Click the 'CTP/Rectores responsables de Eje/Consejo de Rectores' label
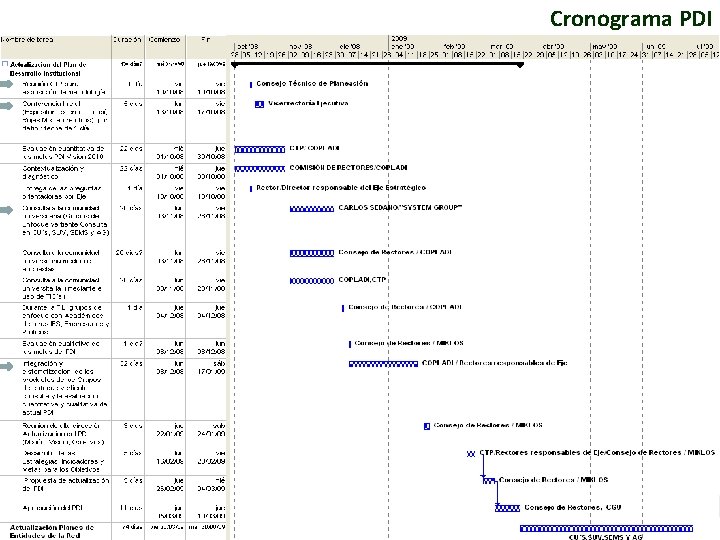 [597, 453]
